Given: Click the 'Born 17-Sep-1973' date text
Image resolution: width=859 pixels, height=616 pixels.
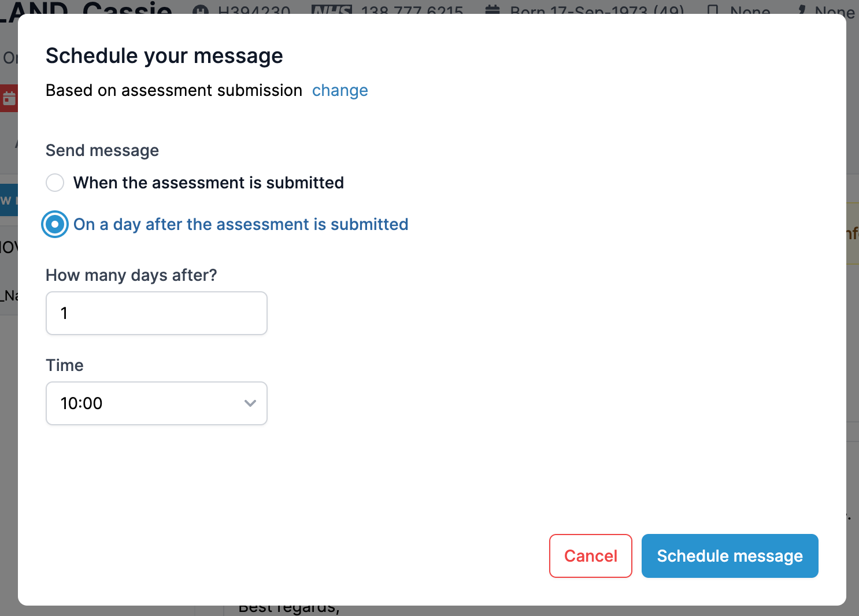Looking at the screenshot, I should pos(597,10).
